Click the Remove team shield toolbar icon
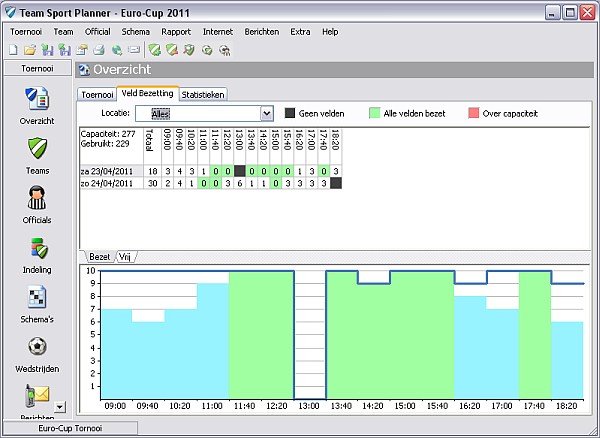This screenshot has width=600, height=438. 172,50
